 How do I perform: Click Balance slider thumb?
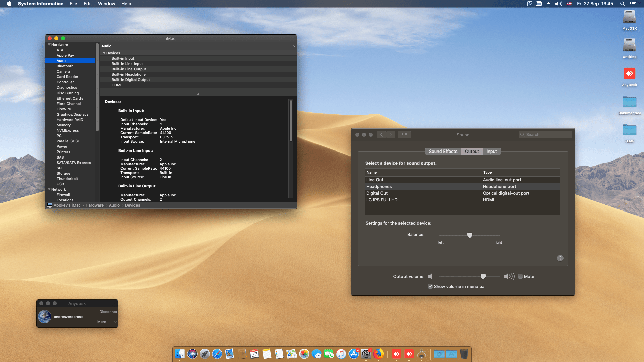tap(470, 235)
